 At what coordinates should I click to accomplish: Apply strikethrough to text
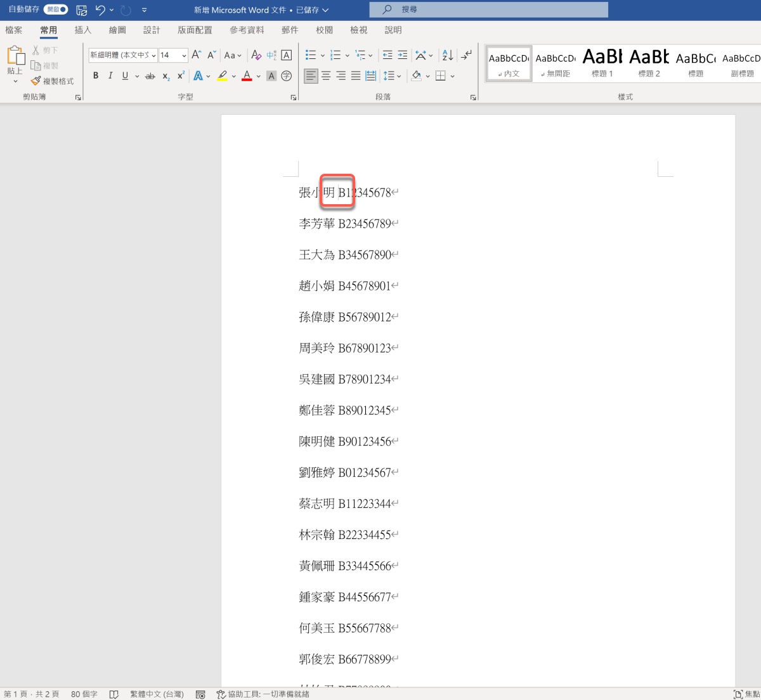pos(150,76)
